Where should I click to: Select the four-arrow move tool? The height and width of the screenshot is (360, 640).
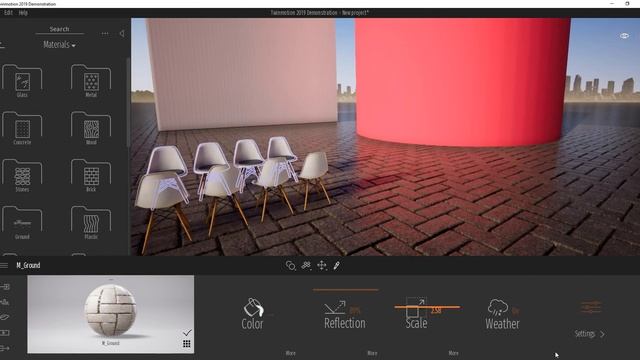coord(322,266)
